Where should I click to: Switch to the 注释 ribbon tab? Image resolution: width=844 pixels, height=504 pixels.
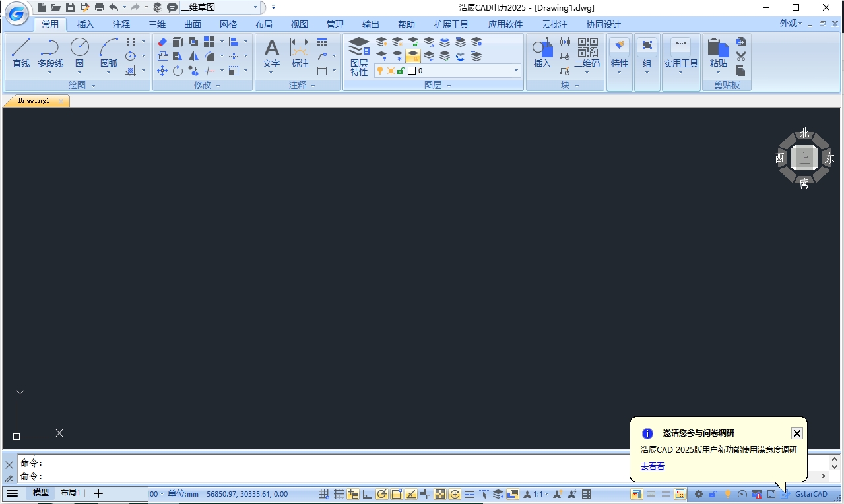(x=121, y=24)
